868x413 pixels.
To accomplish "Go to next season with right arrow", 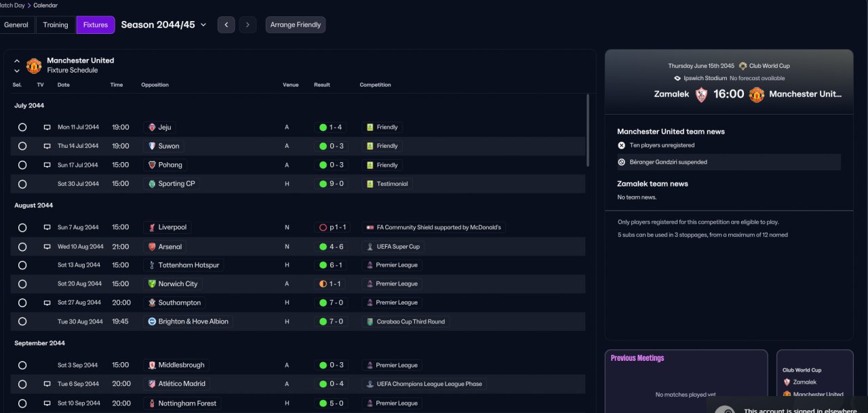I will pos(248,25).
